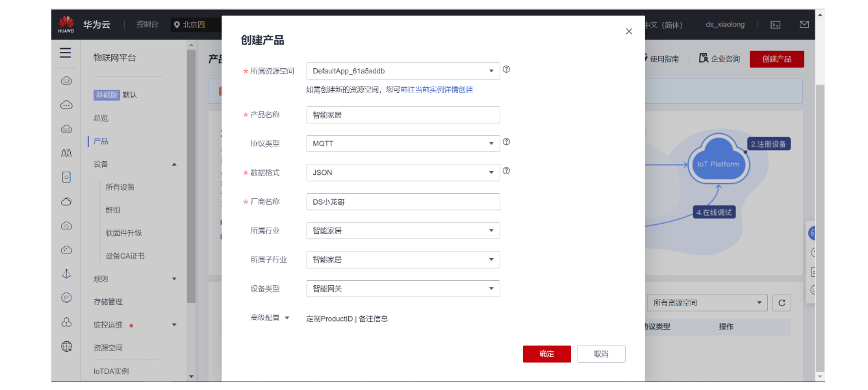Open 所有设备 in the left menu

click(x=120, y=187)
